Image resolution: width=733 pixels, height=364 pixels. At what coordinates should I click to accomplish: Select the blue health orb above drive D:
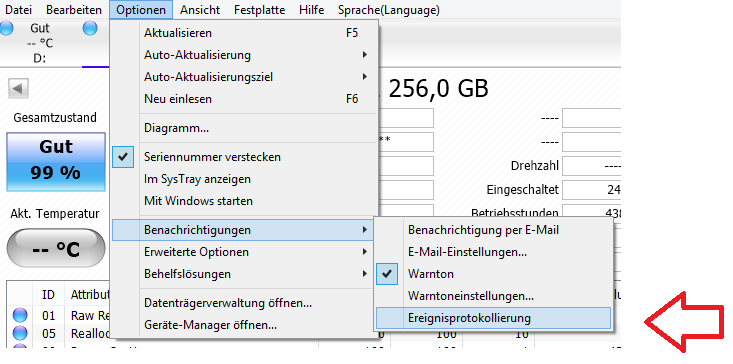coord(6,28)
